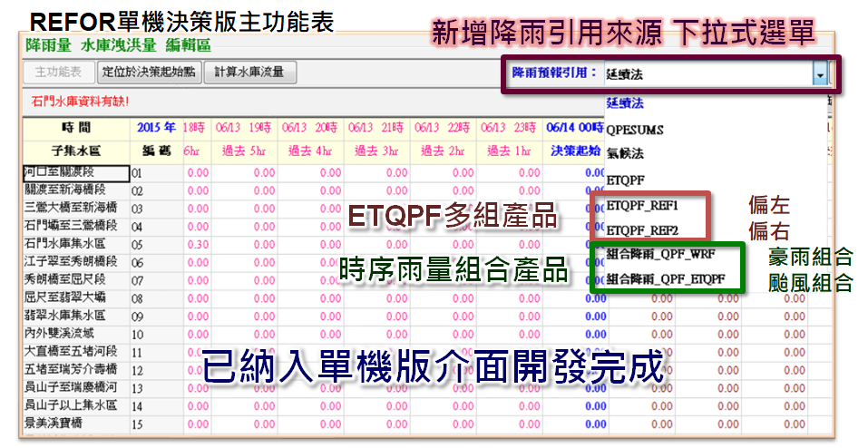868x448 pixels.
Task: Click the 降雨預報引用 combo box field showing 延續法
Action: pos(708,74)
